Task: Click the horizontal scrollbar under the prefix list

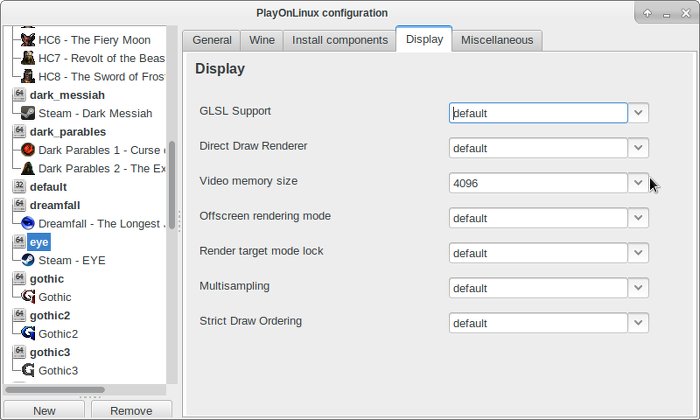Action: point(55,390)
